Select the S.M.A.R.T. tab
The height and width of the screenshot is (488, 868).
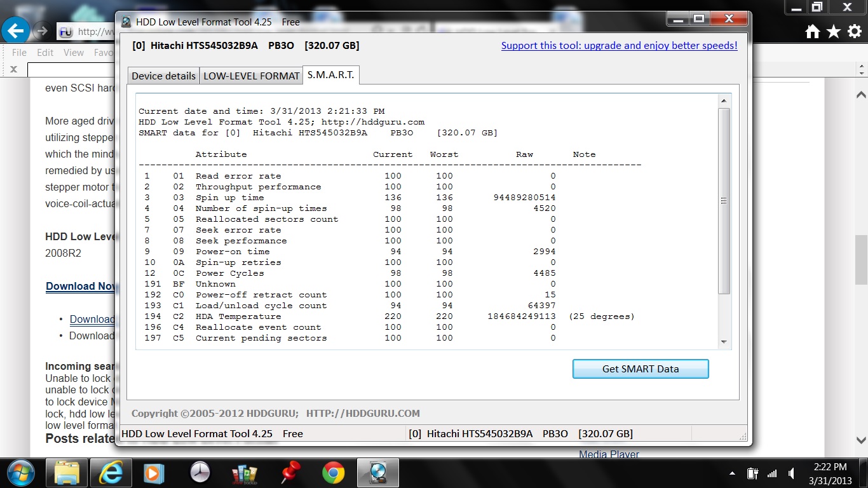(x=331, y=74)
